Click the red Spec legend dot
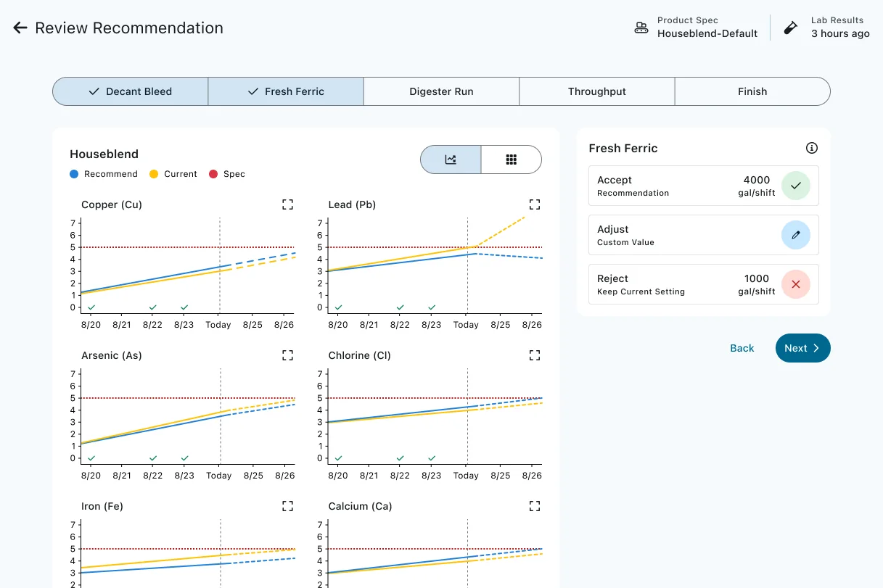This screenshot has height=588, width=883. point(213,174)
